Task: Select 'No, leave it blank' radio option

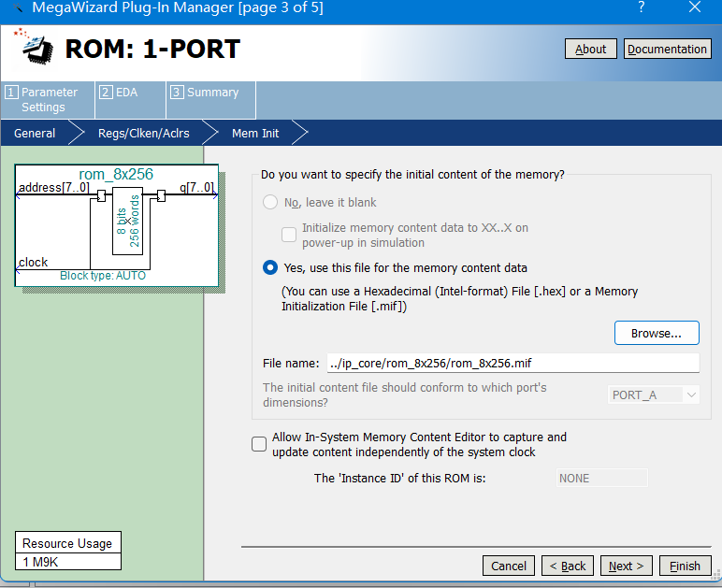Action: (270, 202)
